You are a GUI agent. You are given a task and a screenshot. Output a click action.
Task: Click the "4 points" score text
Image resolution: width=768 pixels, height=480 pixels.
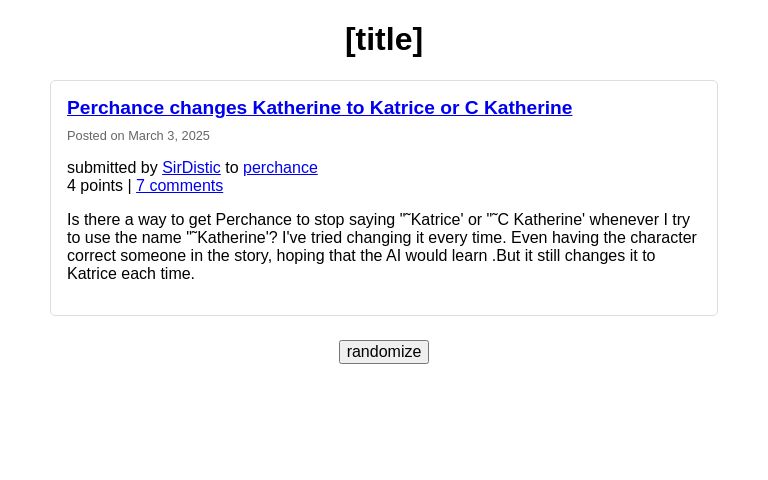point(94,185)
